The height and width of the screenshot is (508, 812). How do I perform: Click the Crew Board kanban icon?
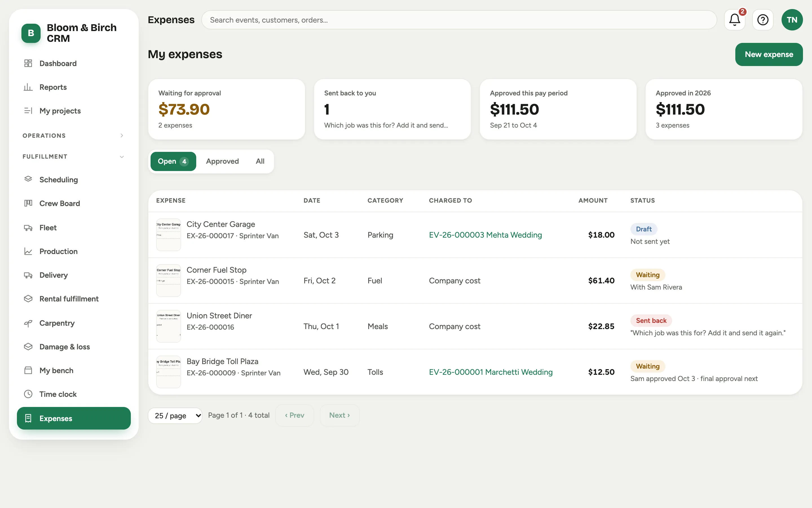pos(28,203)
